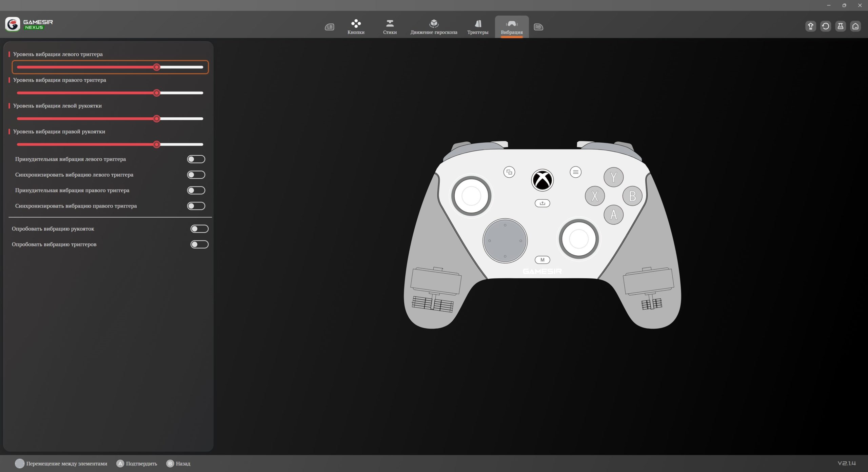This screenshot has height=472, width=868.
Task: Click the left grip vibration motor
Action: pyautogui.click(x=435, y=289)
